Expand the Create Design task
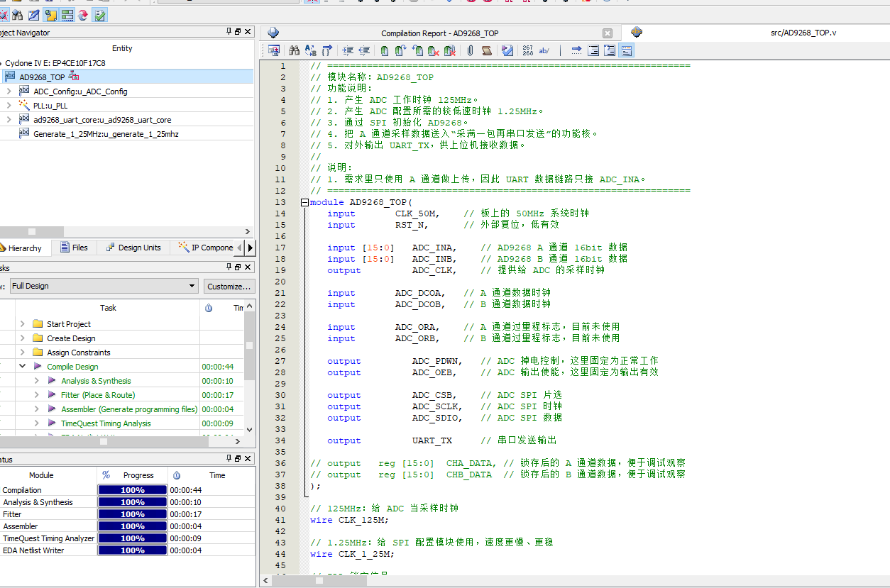 22,338
